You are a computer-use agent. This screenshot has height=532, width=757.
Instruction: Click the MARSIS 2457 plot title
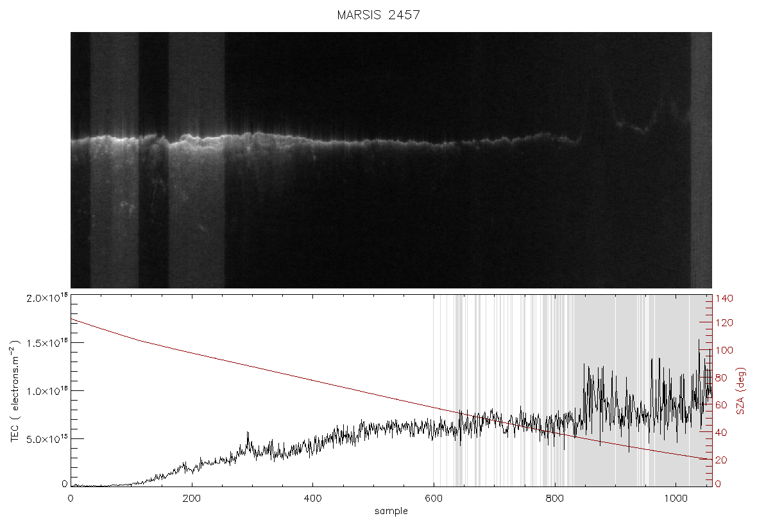tap(378, 15)
